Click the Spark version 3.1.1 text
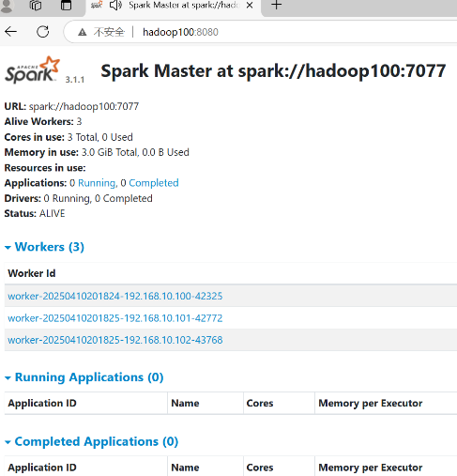This screenshot has width=457, height=476. click(x=75, y=80)
